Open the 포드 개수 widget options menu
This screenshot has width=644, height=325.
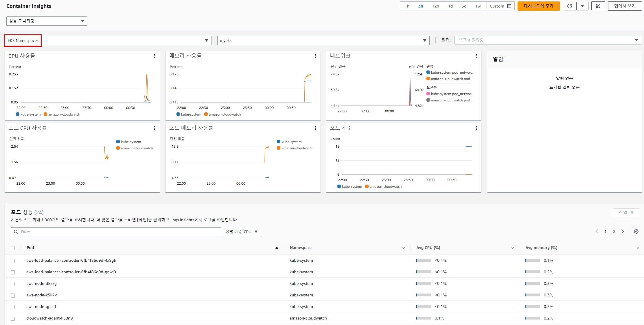click(476, 128)
